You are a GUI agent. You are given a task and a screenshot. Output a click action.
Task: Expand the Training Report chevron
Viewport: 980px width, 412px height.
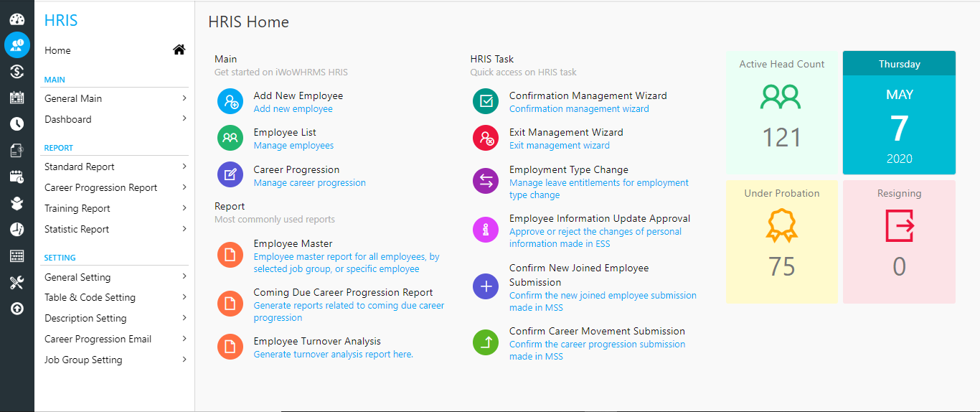(x=184, y=208)
